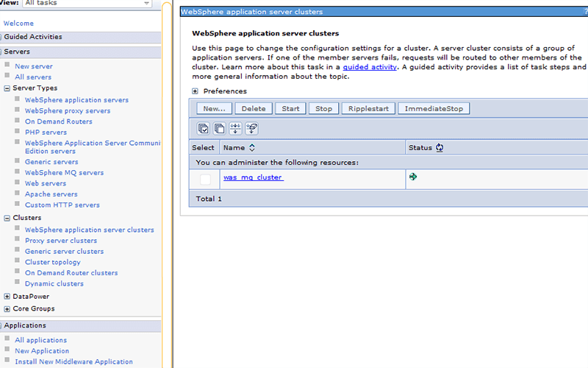The width and height of the screenshot is (588, 368).
Task: Select Generic servers
Action: 51,162
